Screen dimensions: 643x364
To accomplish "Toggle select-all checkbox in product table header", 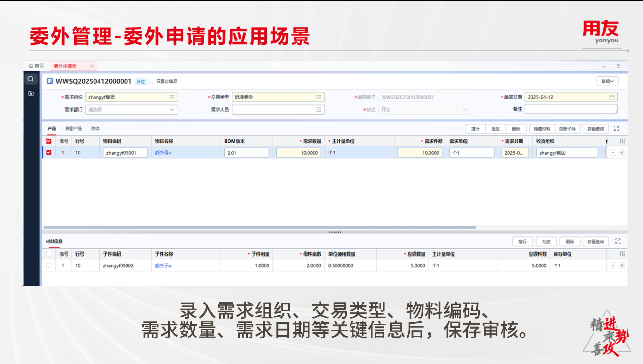I will [49, 141].
